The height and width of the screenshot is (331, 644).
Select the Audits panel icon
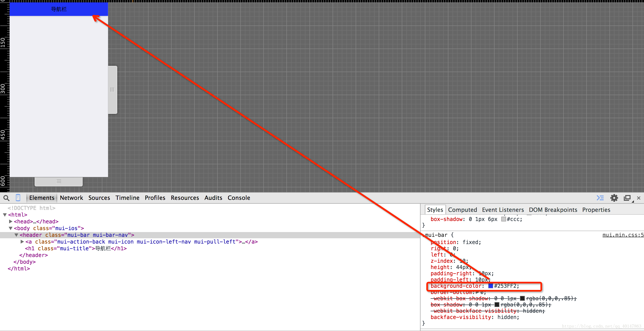click(213, 198)
